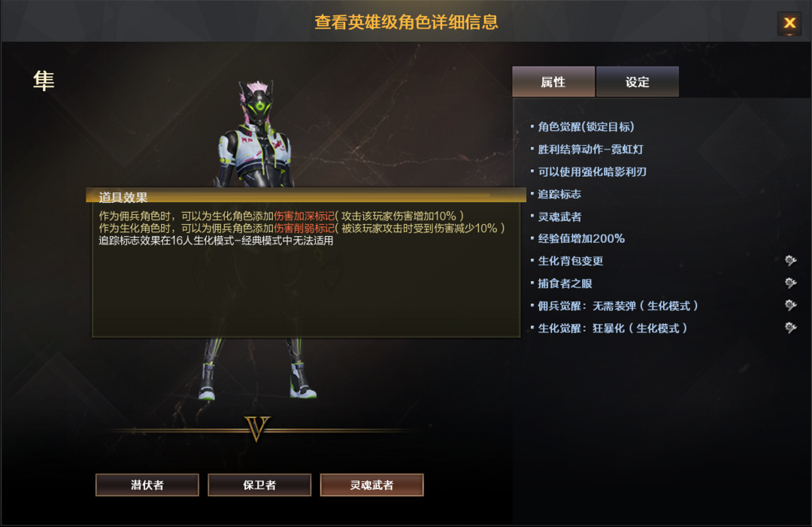
Task: Select the 灵魂武者 button
Action: pos(372,485)
